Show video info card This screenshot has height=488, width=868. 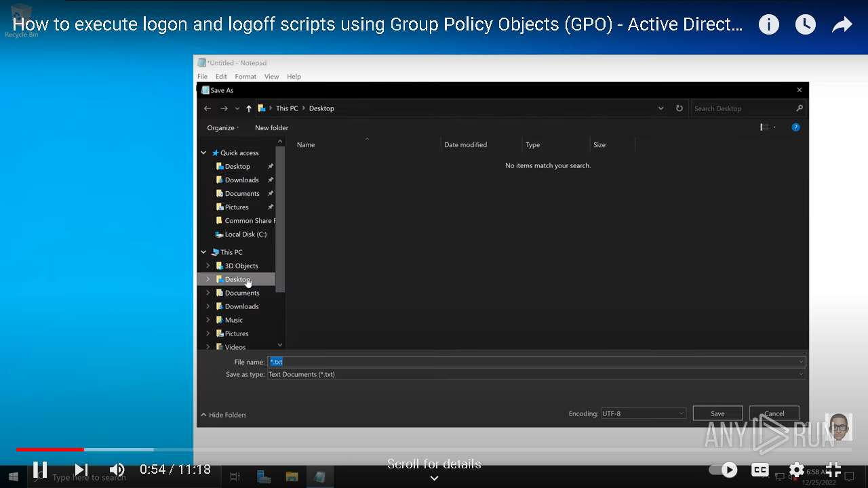[768, 25]
